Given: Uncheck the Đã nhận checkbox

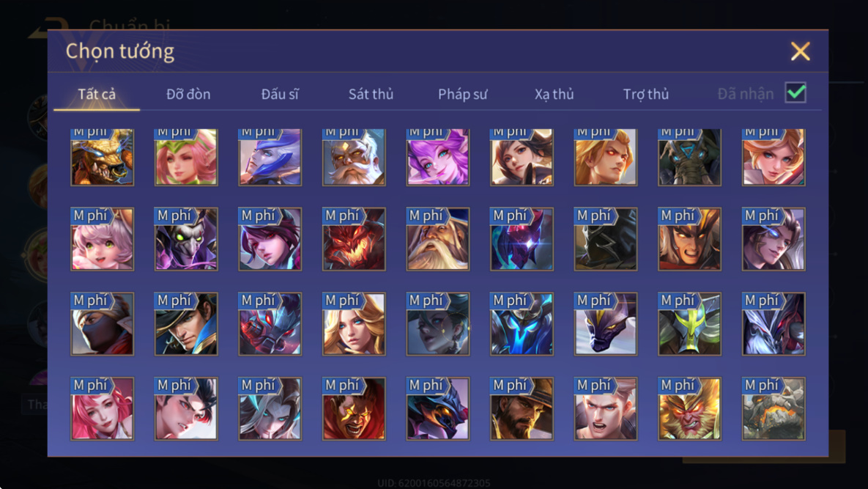Looking at the screenshot, I should (795, 92).
